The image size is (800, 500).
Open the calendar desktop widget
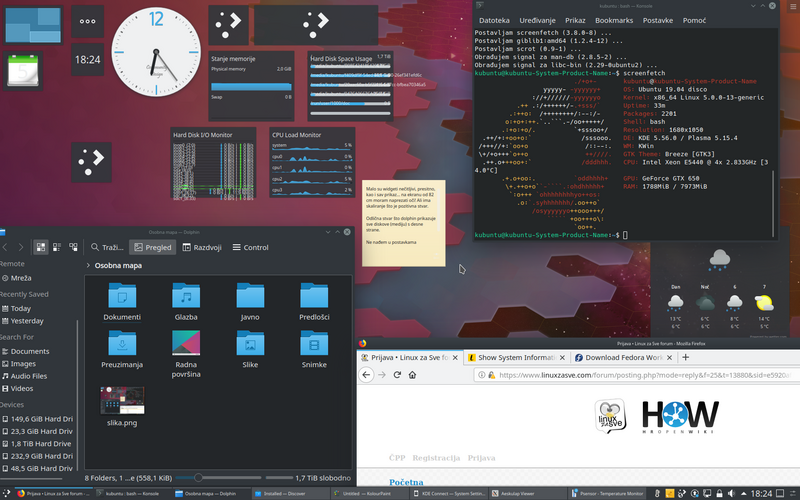coord(23,71)
